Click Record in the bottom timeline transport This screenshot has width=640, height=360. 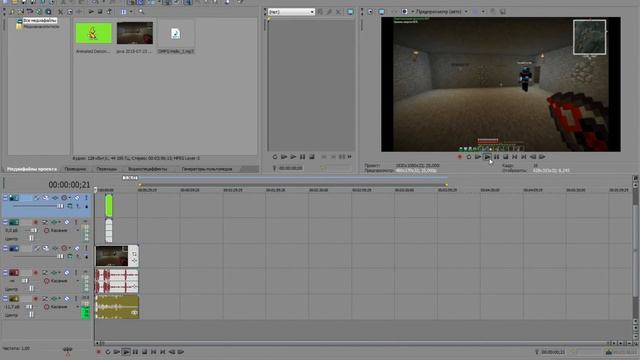(98, 352)
